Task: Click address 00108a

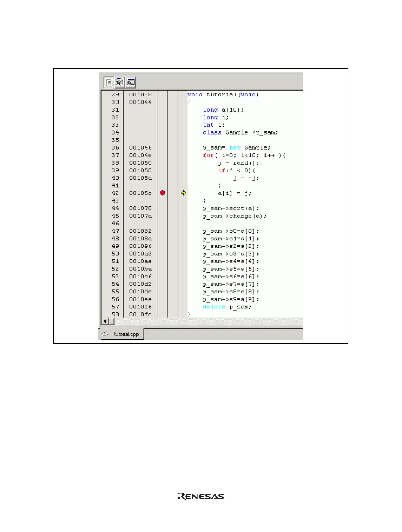Action: [x=140, y=239]
